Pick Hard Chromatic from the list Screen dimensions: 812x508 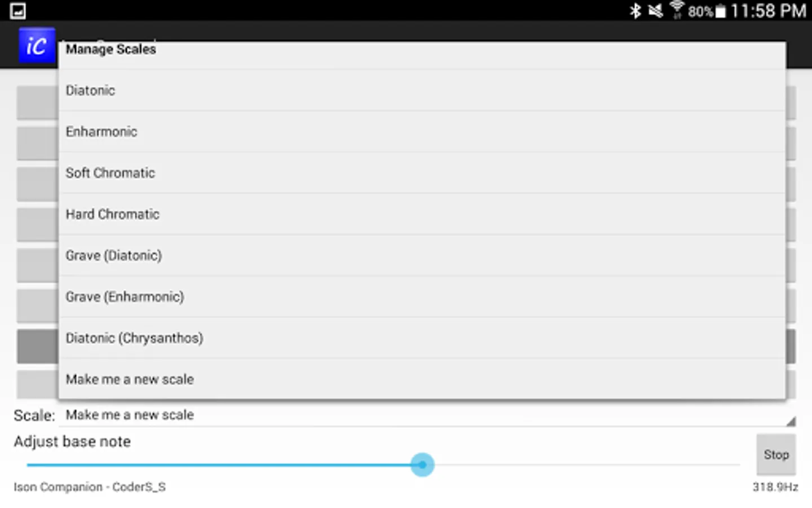point(422,214)
